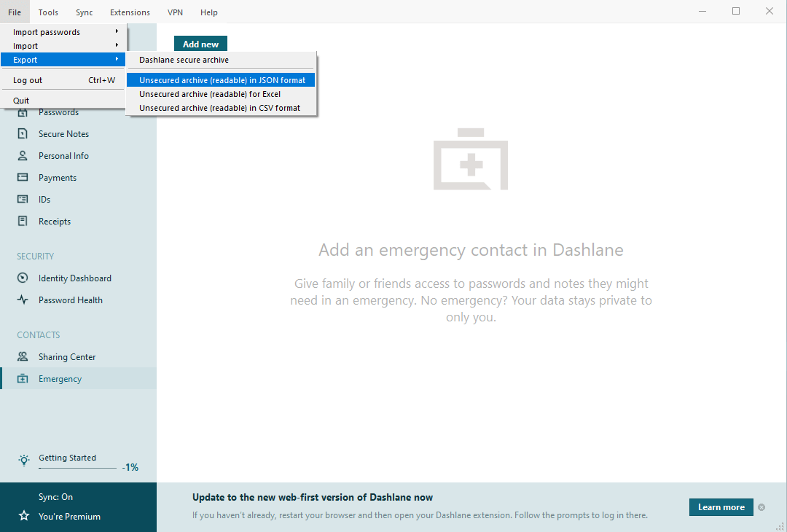Choose Quit from File menu

click(63, 101)
